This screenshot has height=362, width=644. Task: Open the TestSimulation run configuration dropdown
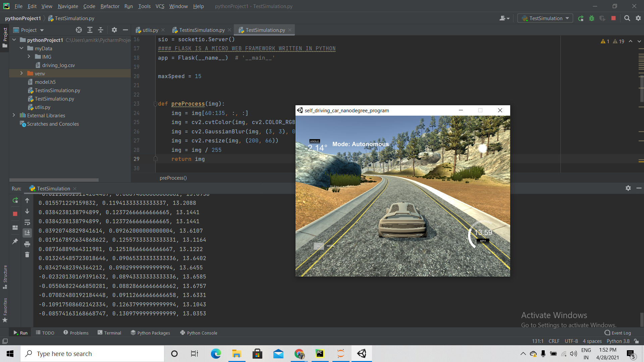coord(567,18)
